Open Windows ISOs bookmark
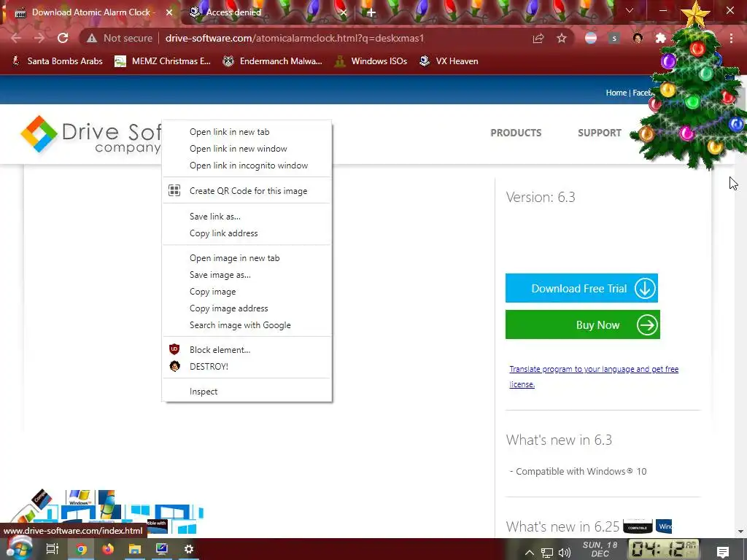The height and width of the screenshot is (560, 747). click(371, 61)
